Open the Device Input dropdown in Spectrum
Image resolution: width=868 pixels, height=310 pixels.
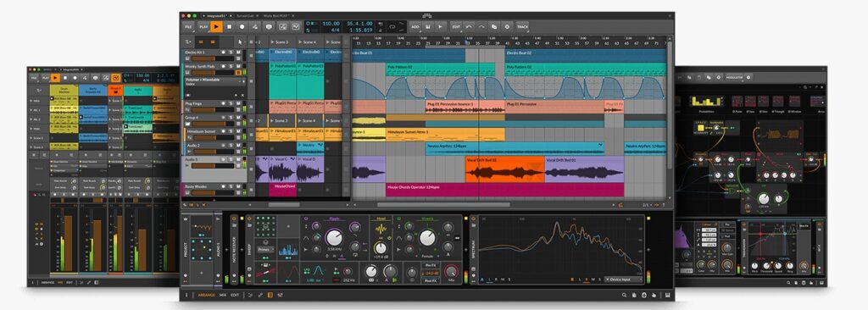624,280
